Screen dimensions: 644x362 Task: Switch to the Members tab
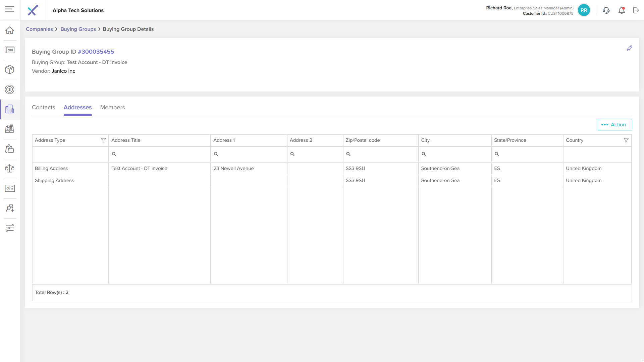click(x=112, y=108)
